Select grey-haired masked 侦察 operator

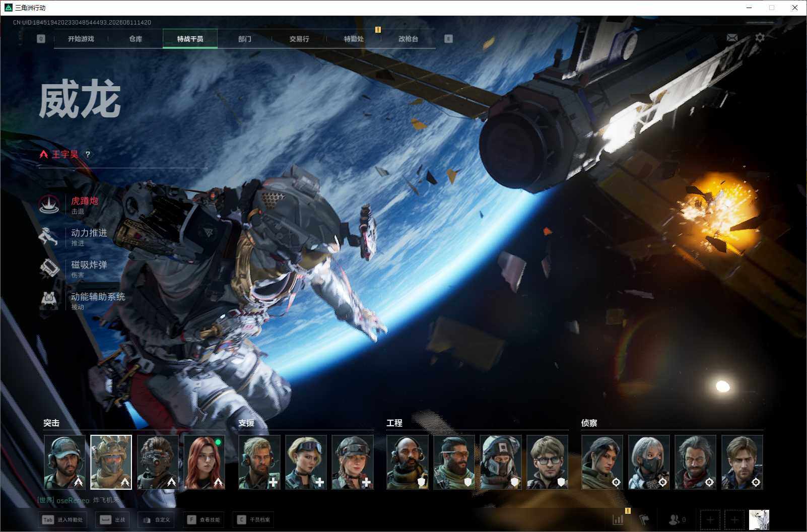pos(649,462)
